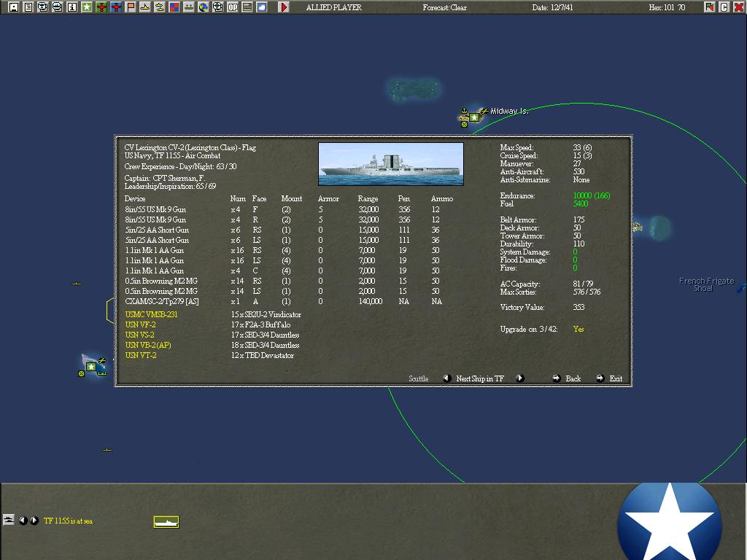Image resolution: width=747 pixels, height=560 pixels.
Task: Click the orange flag bases icon
Action: pyautogui.click(x=131, y=7)
